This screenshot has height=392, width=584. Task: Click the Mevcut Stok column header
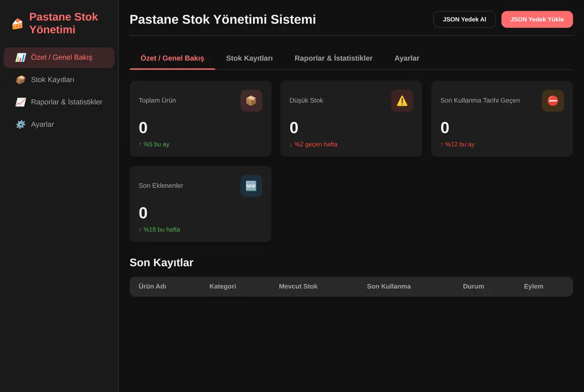click(298, 286)
